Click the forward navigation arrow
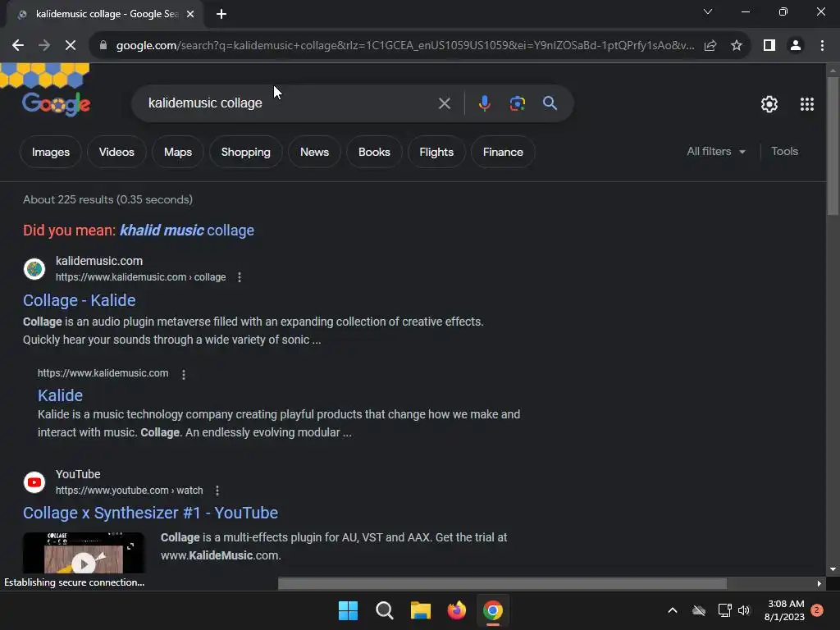This screenshot has width=840, height=630. click(x=44, y=46)
